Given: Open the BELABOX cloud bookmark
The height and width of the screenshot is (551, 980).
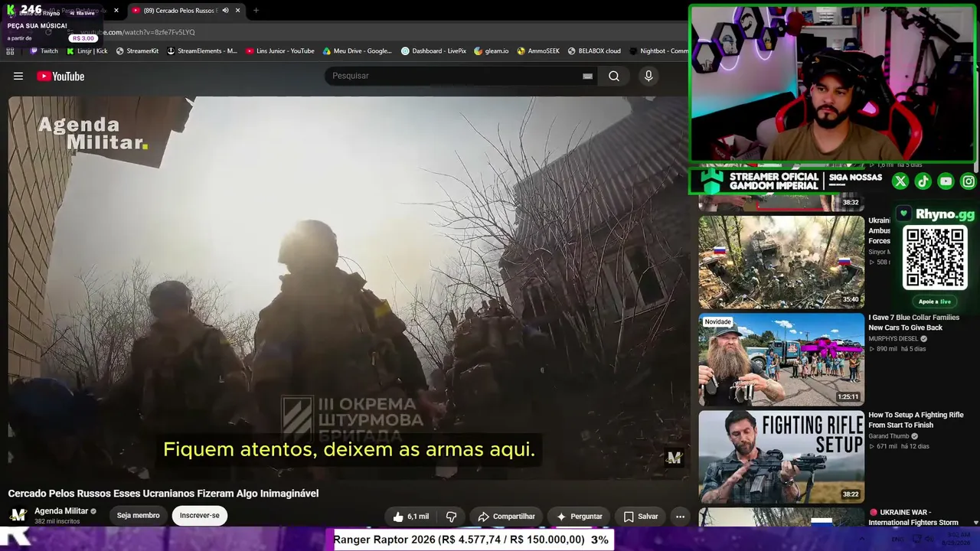Looking at the screenshot, I should click(x=594, y=51).
